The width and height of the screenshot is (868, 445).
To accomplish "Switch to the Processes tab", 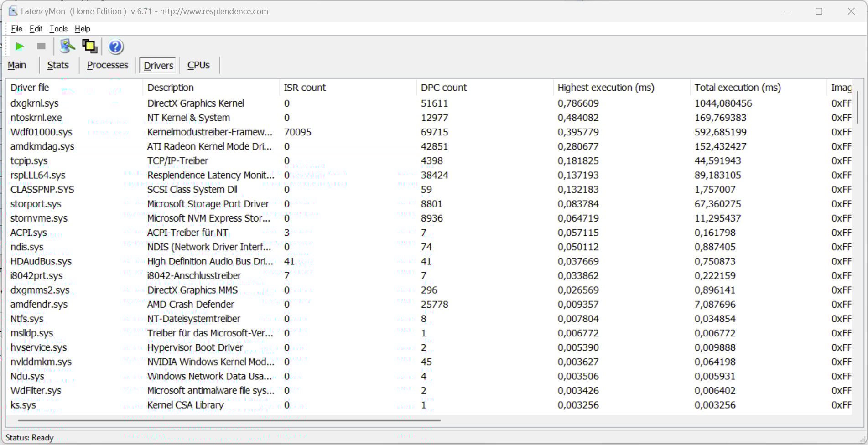I will pyautogui.click(x=108, y=65).
